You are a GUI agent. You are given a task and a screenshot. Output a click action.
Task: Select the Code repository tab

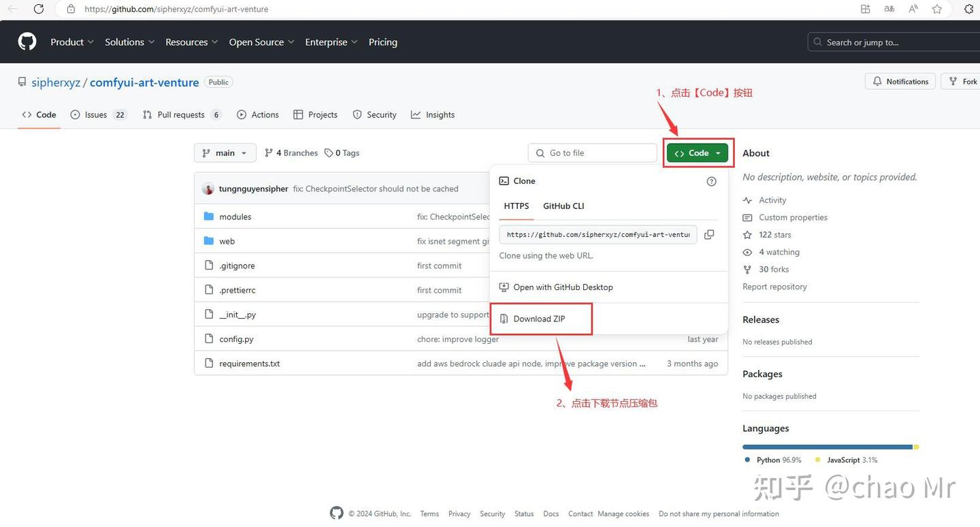39,115
